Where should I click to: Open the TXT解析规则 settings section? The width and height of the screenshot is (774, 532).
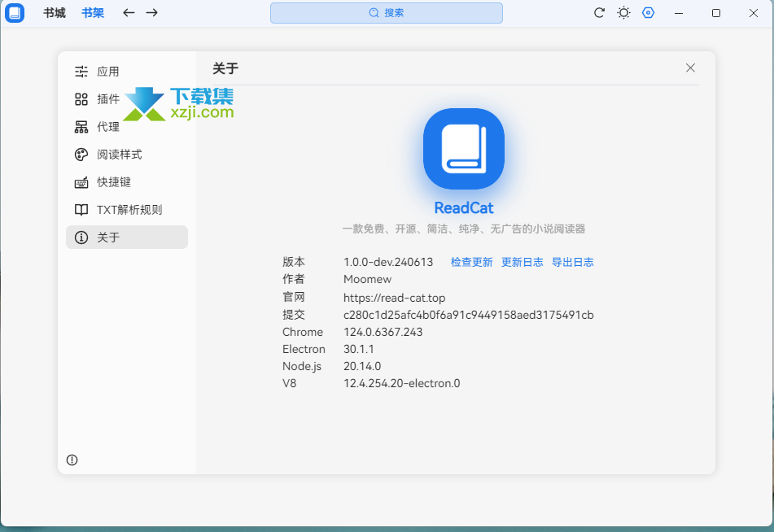127,210
